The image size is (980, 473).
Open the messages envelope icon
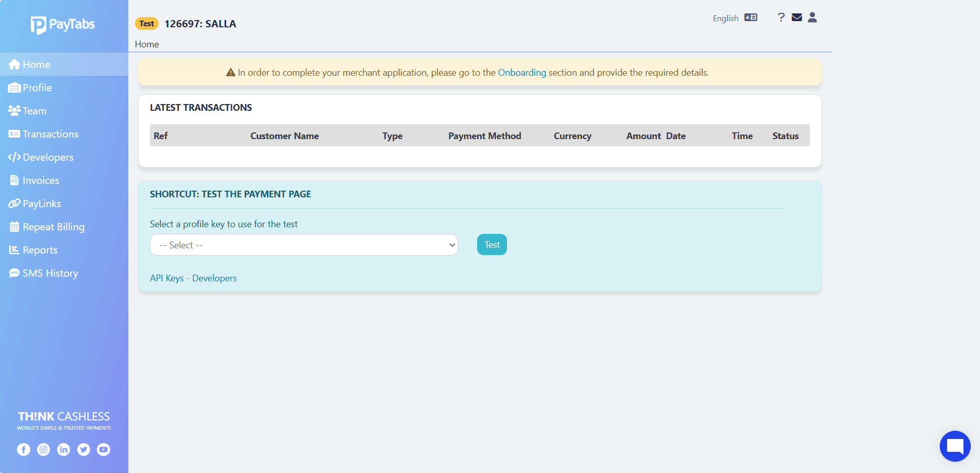point(797,18)
